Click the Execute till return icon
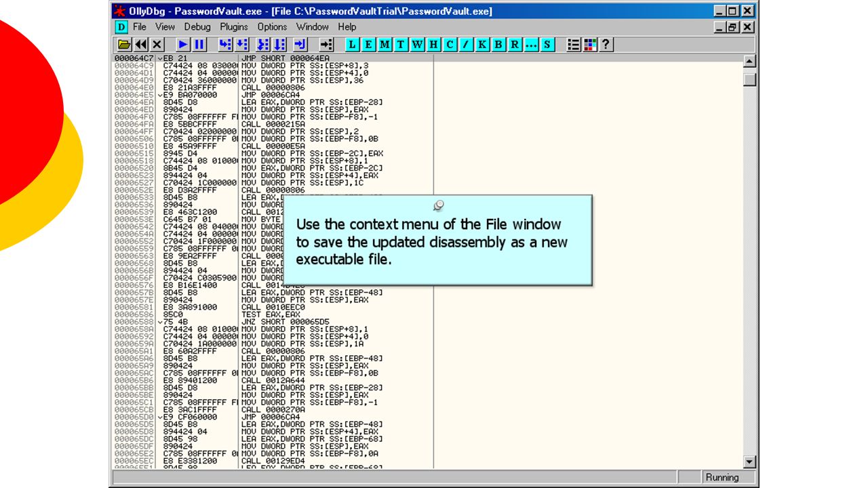Image resolution: width=868 pixels, height=488 pixels. [300, 45]
